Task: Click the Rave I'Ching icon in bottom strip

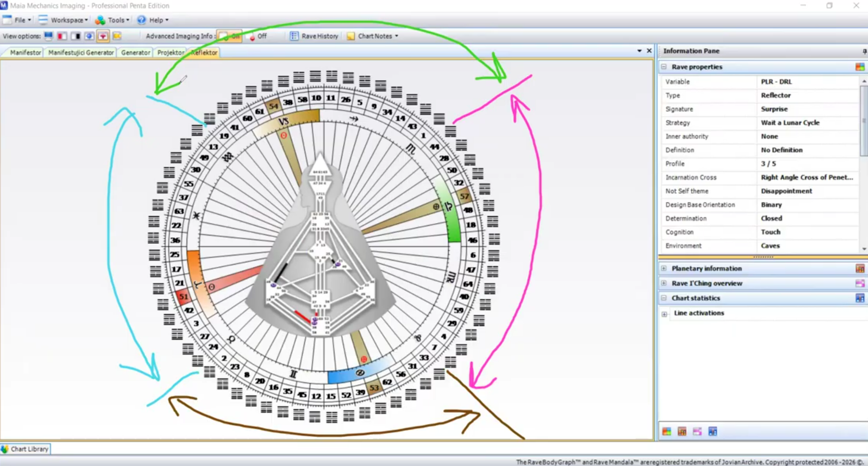Action: [697, 432]
